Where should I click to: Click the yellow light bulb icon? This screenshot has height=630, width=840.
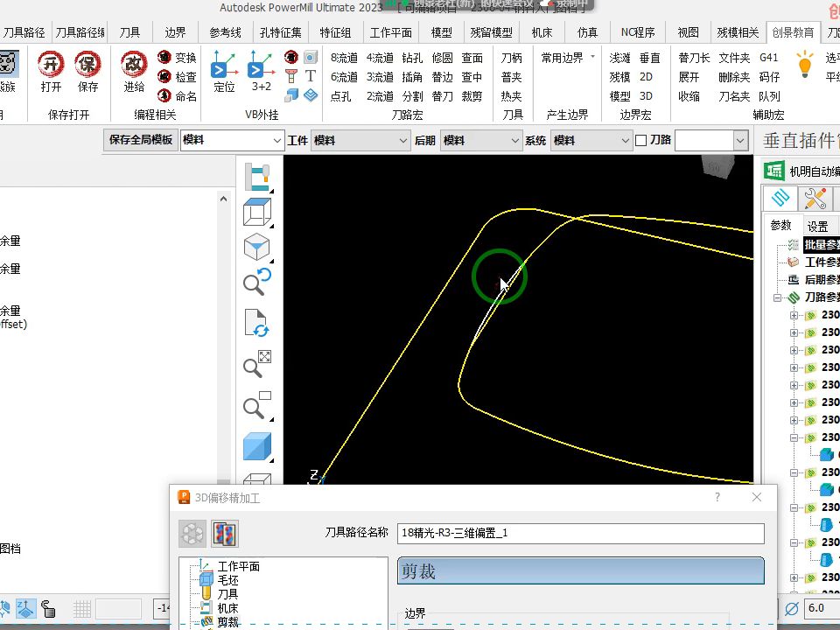click(x=804, y=64)
